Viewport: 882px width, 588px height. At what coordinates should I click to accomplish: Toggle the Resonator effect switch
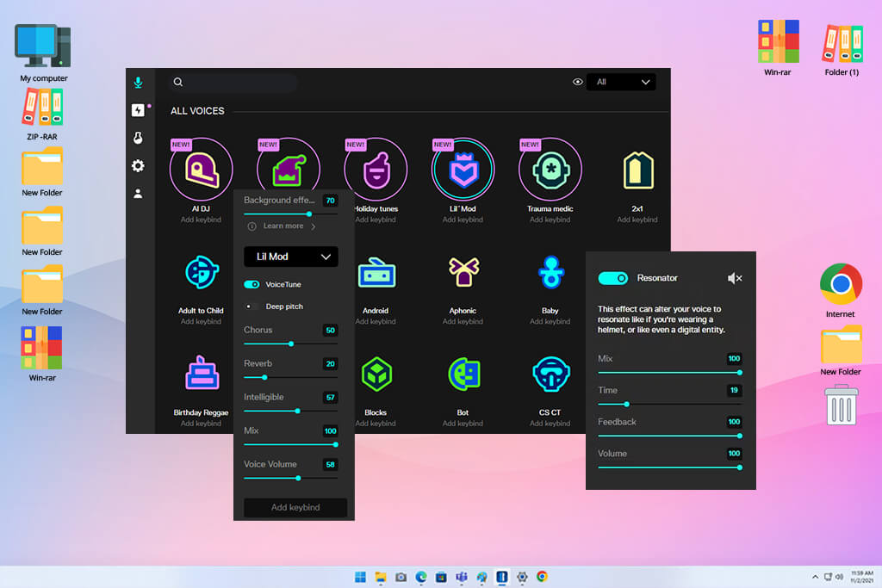pos(612,278)
